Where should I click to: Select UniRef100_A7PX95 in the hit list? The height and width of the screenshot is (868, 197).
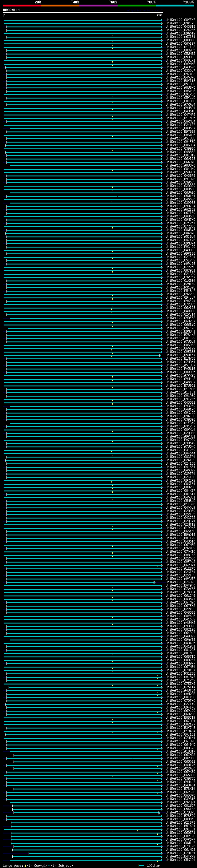coord(180,375)
